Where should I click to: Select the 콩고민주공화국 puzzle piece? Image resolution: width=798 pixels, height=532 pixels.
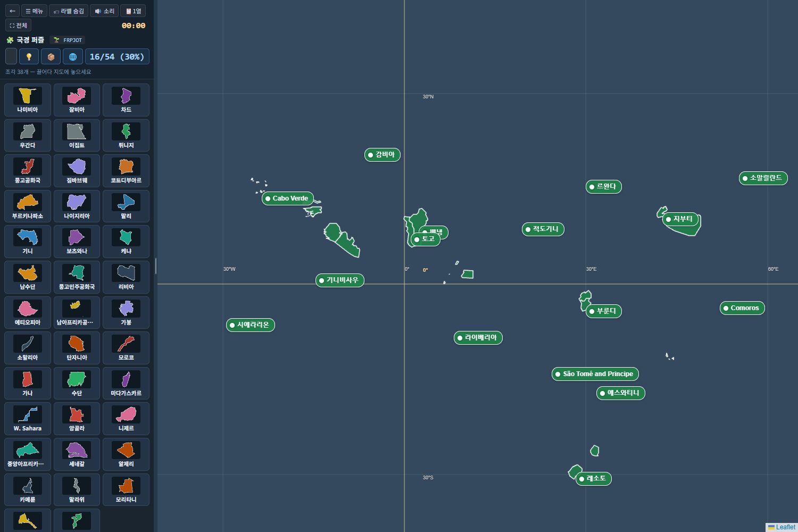click(77, 277)
